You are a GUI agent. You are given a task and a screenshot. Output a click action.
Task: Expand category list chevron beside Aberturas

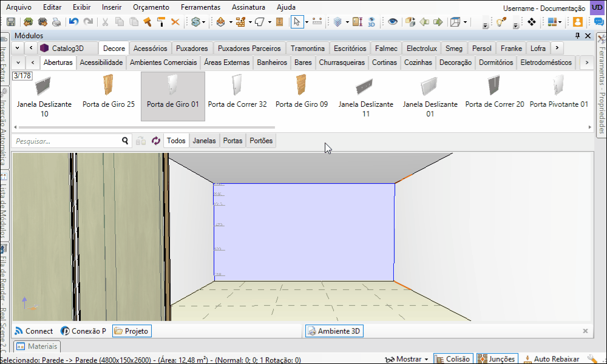coord(18,62)
